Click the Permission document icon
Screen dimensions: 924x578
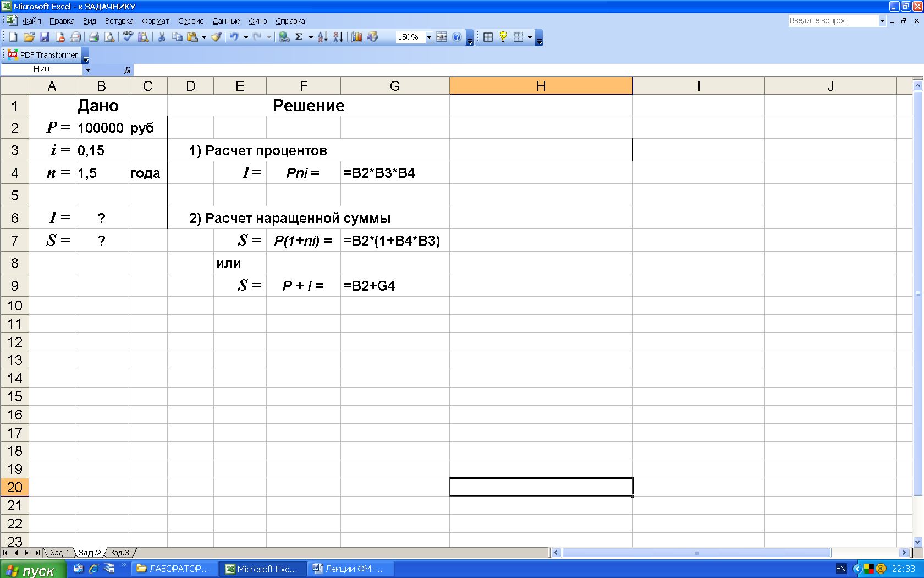tap(60, 37)
